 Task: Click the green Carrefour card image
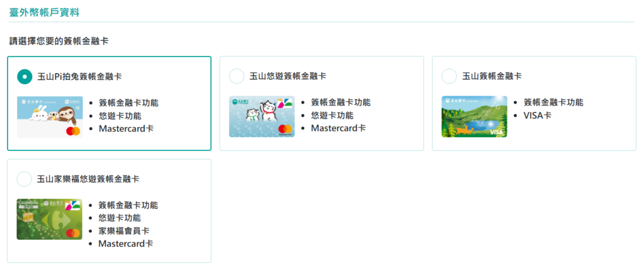click(49, 219)
